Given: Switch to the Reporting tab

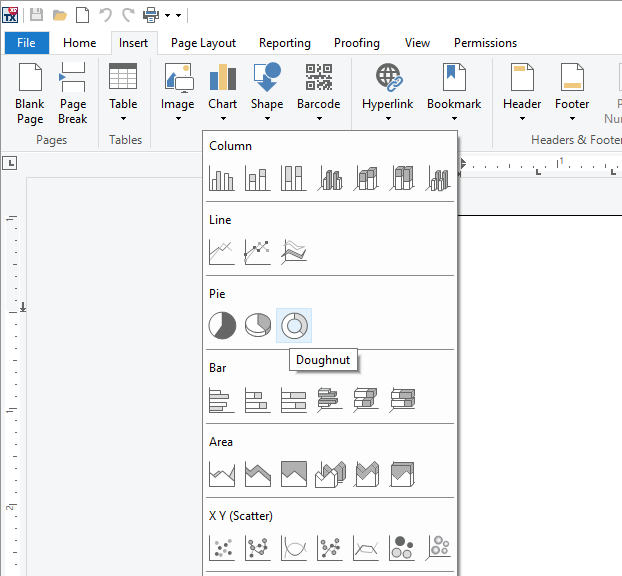Looking at the screenshot, I should point(285,43).
